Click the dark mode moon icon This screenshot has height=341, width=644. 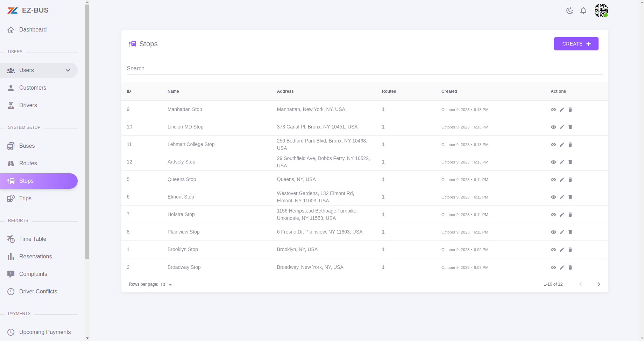coord(569,11)
